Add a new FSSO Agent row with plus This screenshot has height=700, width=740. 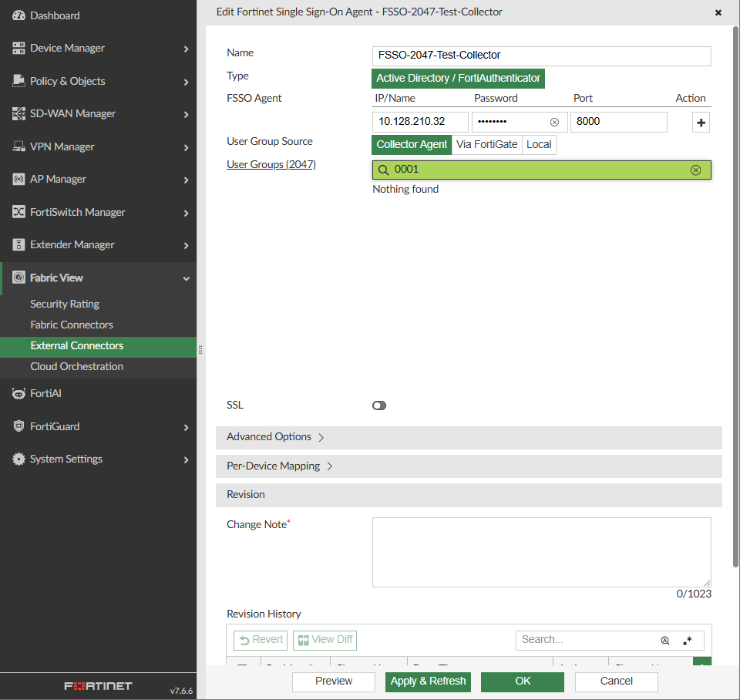[701, 123]
